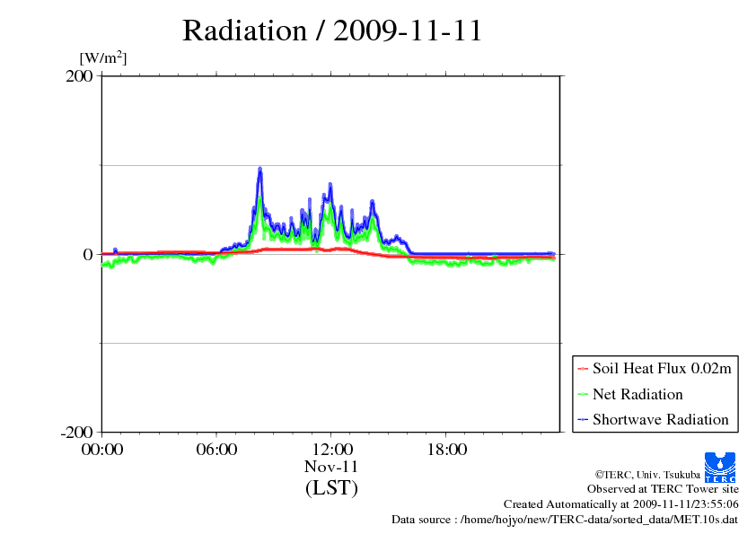Click the '200' y-axis label
This screenshot has height=534, width=756.
click(79, 76)
